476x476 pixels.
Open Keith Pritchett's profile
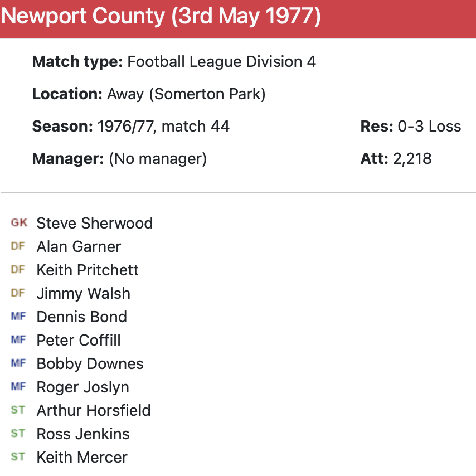[88, 270]
